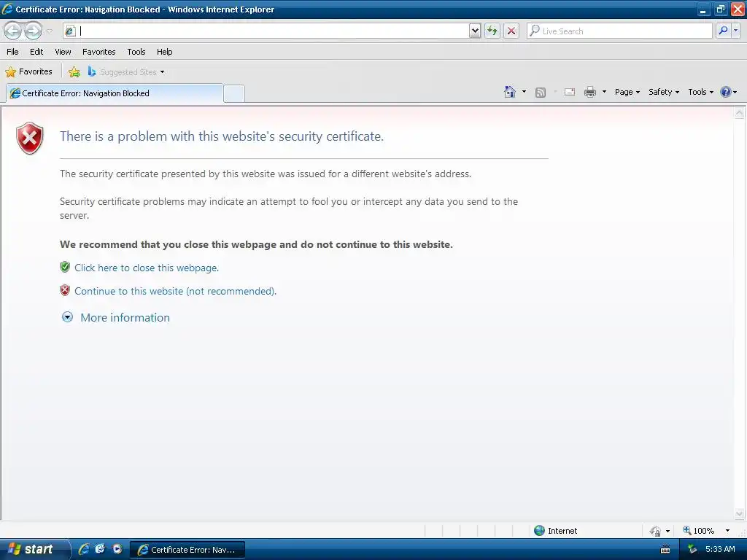Click the Print icon
Image resolution: width=747 pixels, height=560 pixels.
coord(590,92)
